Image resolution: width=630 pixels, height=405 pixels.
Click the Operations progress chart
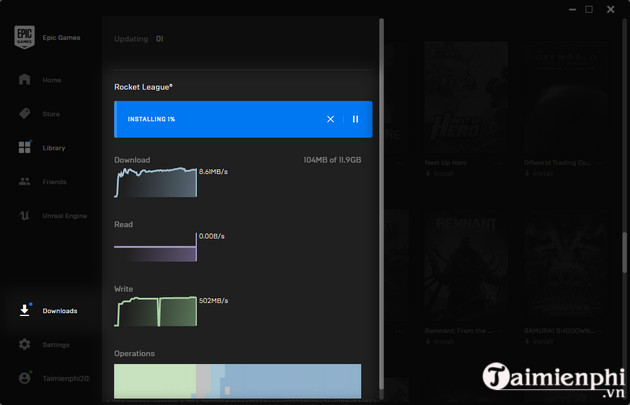(237, 381)
